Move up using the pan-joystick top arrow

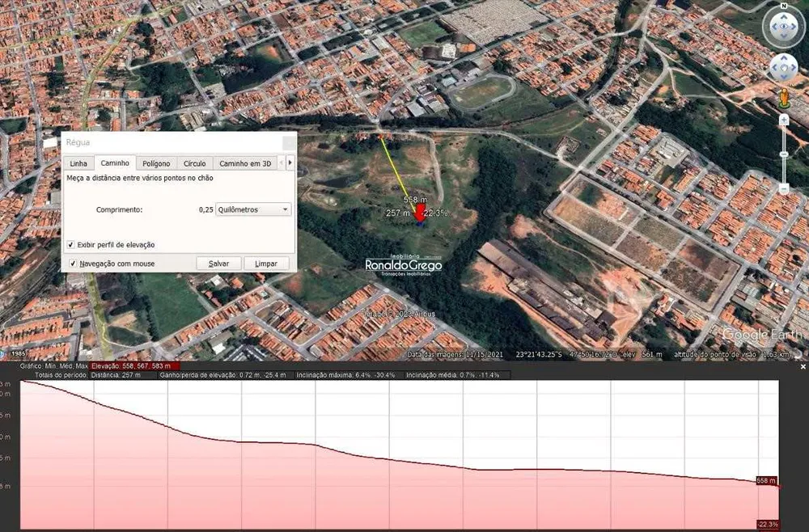[x=784, y=59]
